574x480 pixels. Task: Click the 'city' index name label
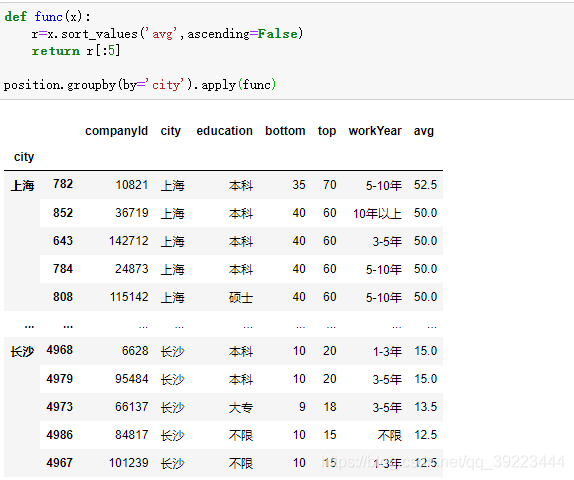click(24, 157)
